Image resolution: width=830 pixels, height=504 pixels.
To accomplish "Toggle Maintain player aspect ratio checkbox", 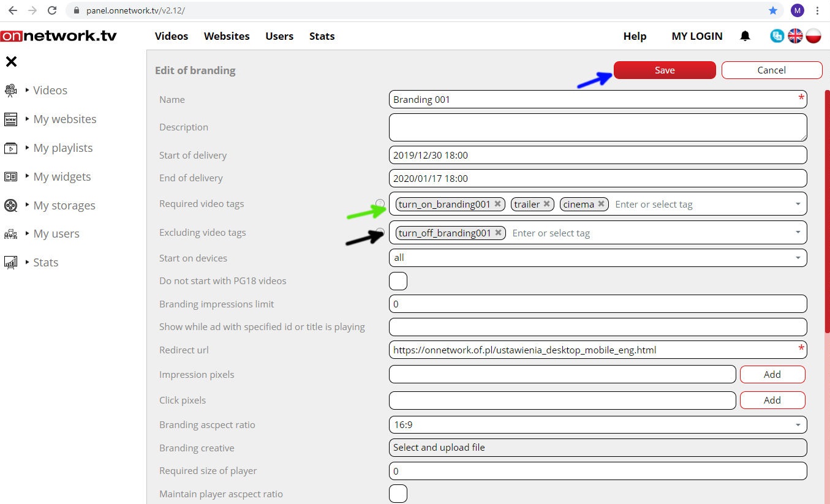I will point(398,494).
